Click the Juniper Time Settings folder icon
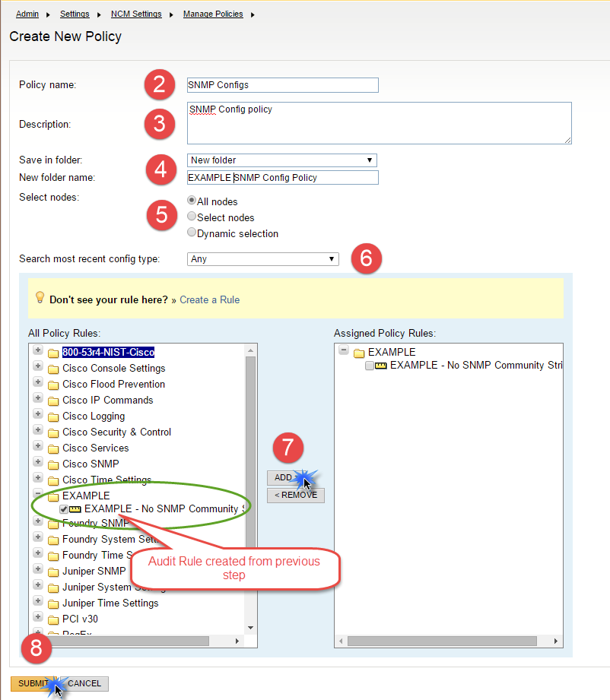610x700 pixels. coord(53,604)
